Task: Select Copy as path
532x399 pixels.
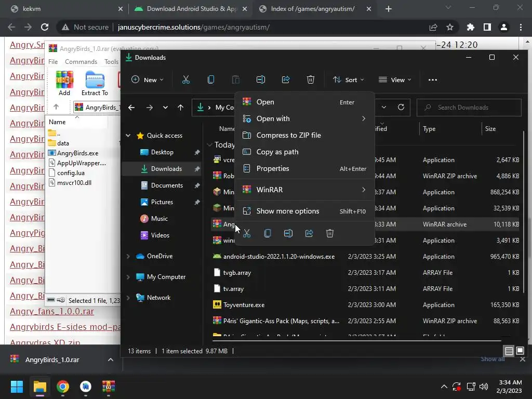Action: point(304,152)
